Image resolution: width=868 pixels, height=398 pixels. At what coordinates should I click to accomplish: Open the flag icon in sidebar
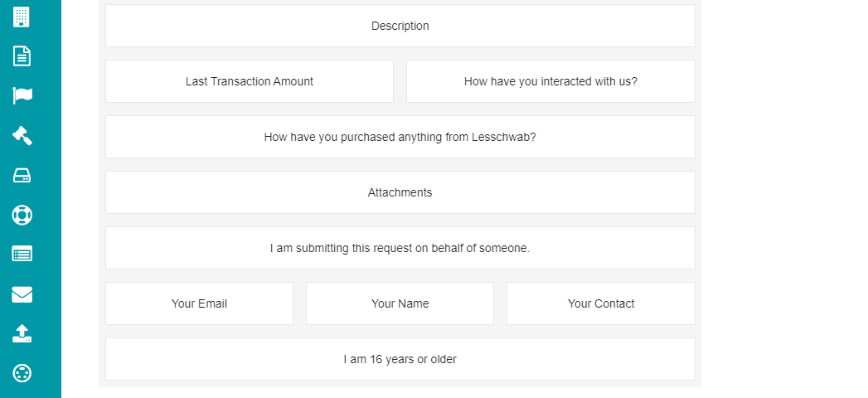(x=22, y=95)
